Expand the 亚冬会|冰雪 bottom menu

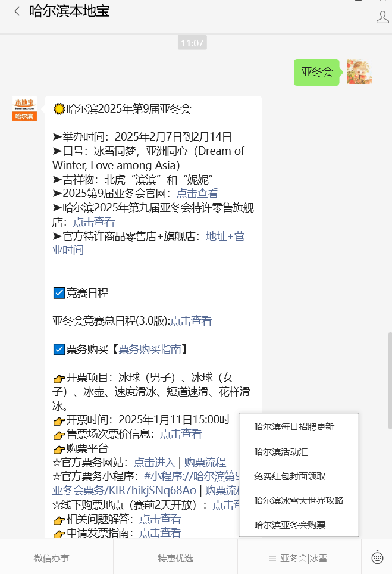pyautogui.click(x=299, y=559)
